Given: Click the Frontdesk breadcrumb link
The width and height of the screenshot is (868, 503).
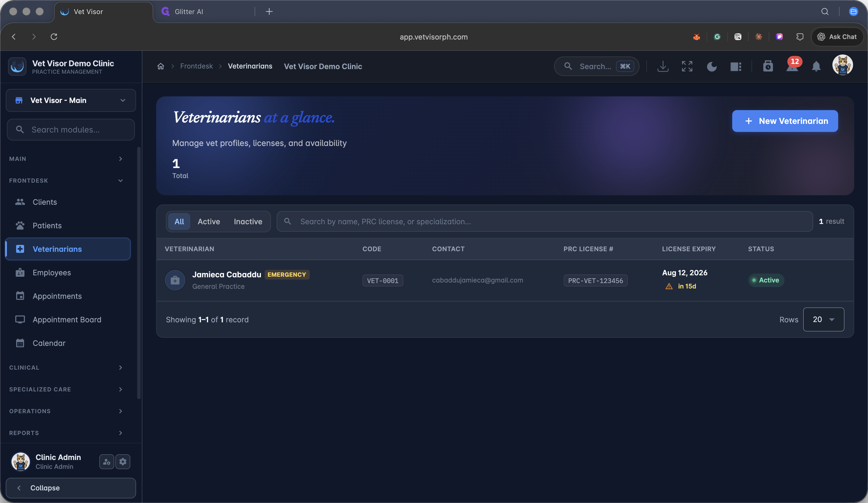Looking at the screenshot, I should pos(196,66).
